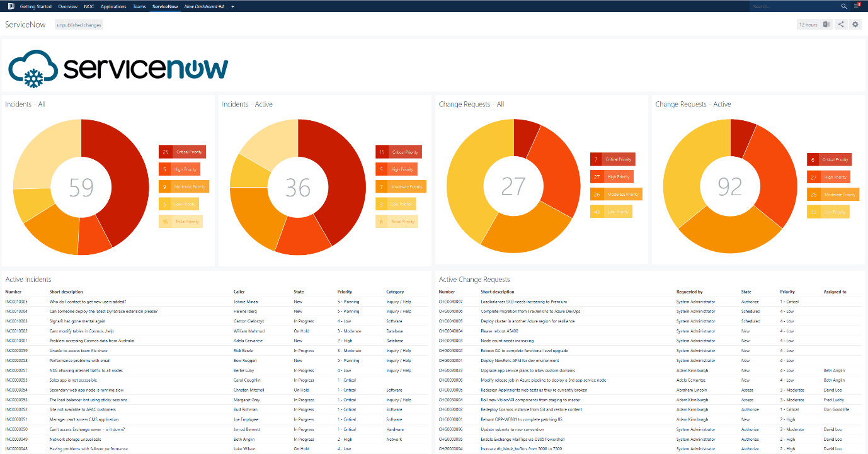Image resolution: width=868 pixels, height=454 pixels.
Task: Click requester Abraham Lincoln
Action: [692, 390]
